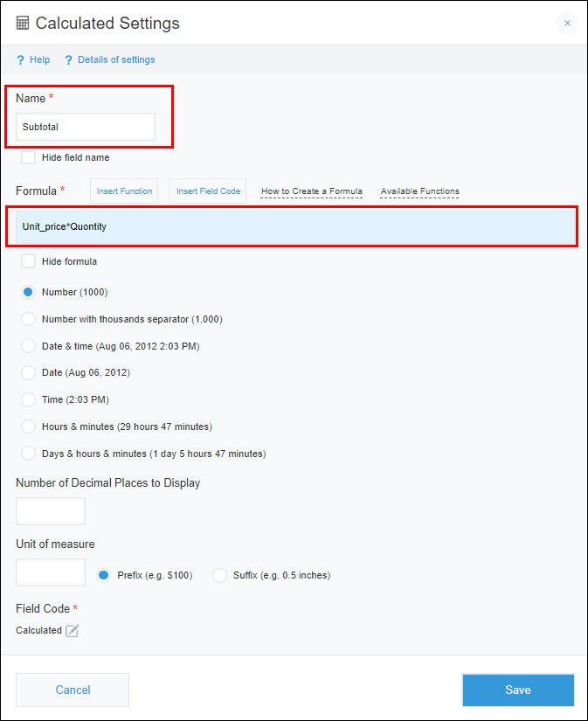Cancel the settings dialog
This screenshot has width=588, height=721.
tap(72, 690)
